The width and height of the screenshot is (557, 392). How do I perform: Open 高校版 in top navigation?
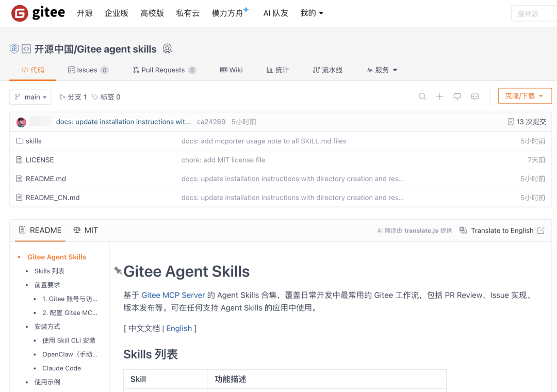point(152,13)
